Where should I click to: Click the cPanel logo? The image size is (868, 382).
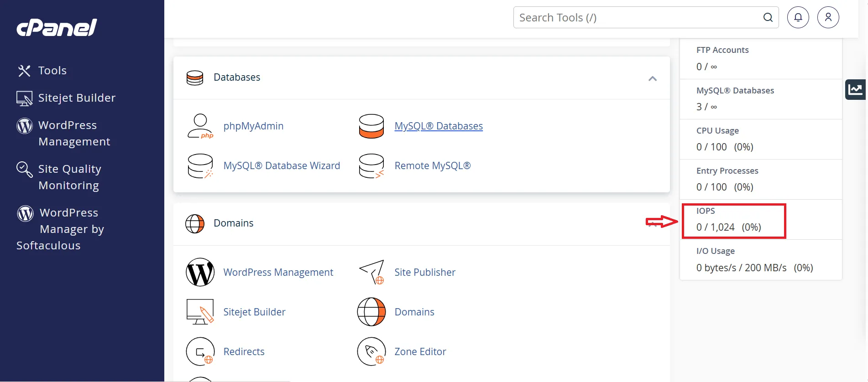[x=57, y=27]
